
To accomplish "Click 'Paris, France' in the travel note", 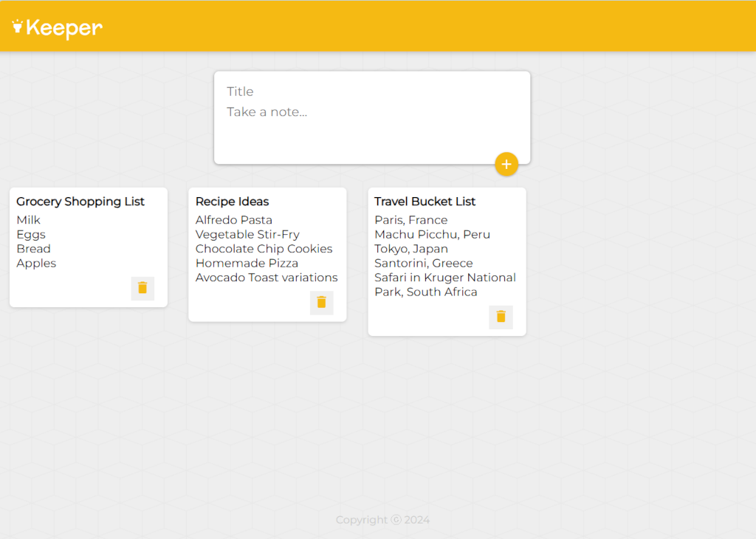I will 410,220.
